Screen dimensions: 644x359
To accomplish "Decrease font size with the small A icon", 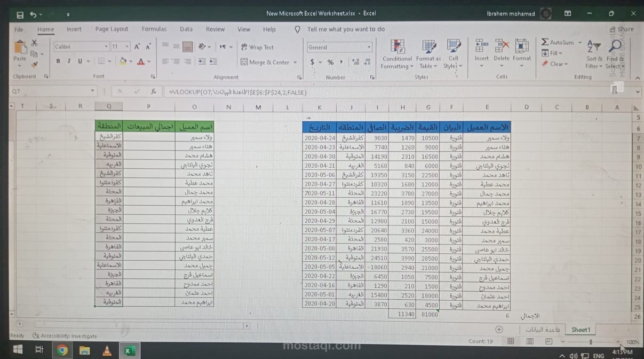I will (148, 47).
